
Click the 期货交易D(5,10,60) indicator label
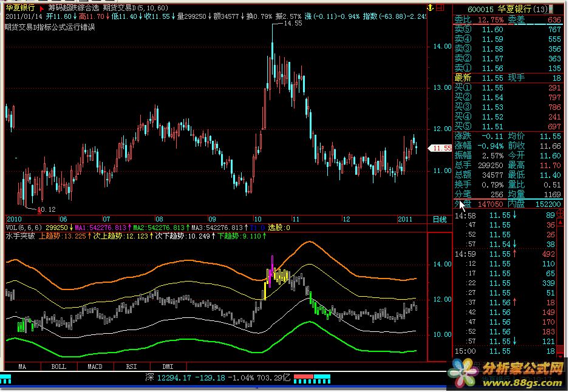(135, 8)
